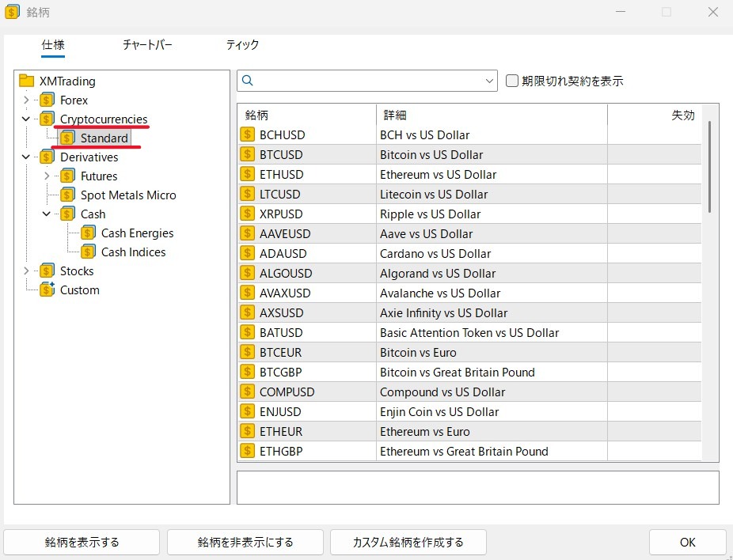
Task: Expand the Stocks tree node
Action: 26,271
